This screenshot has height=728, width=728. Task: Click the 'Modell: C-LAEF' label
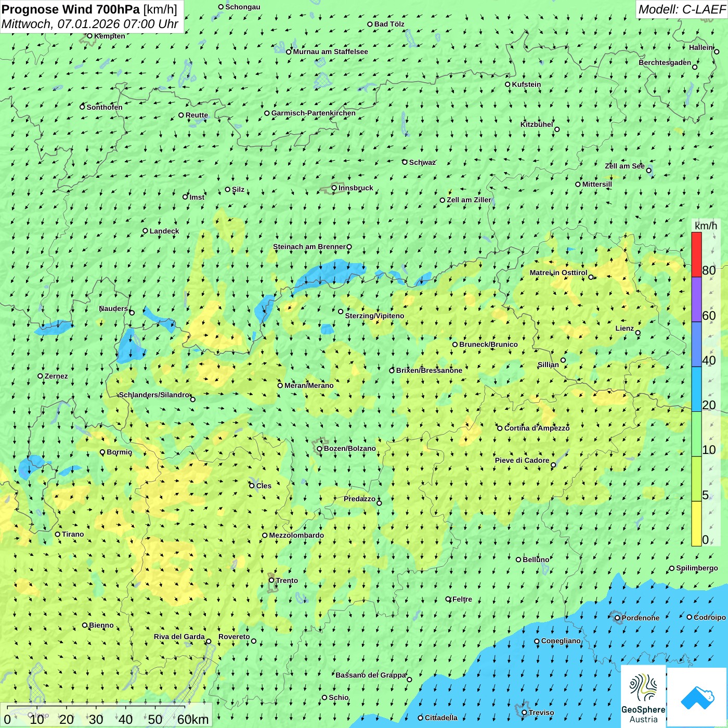(x=681, y=9)
